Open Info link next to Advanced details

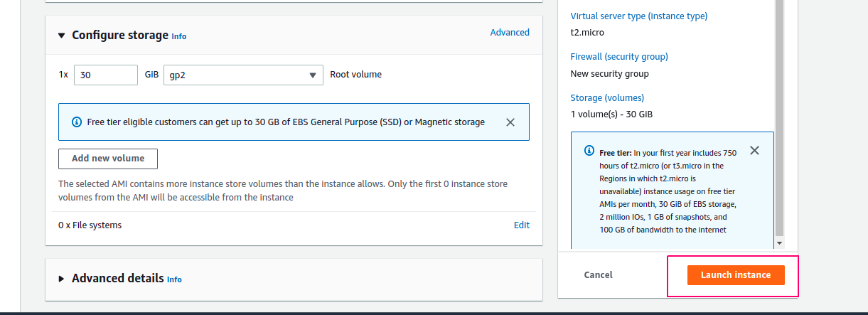click(174, 279)
